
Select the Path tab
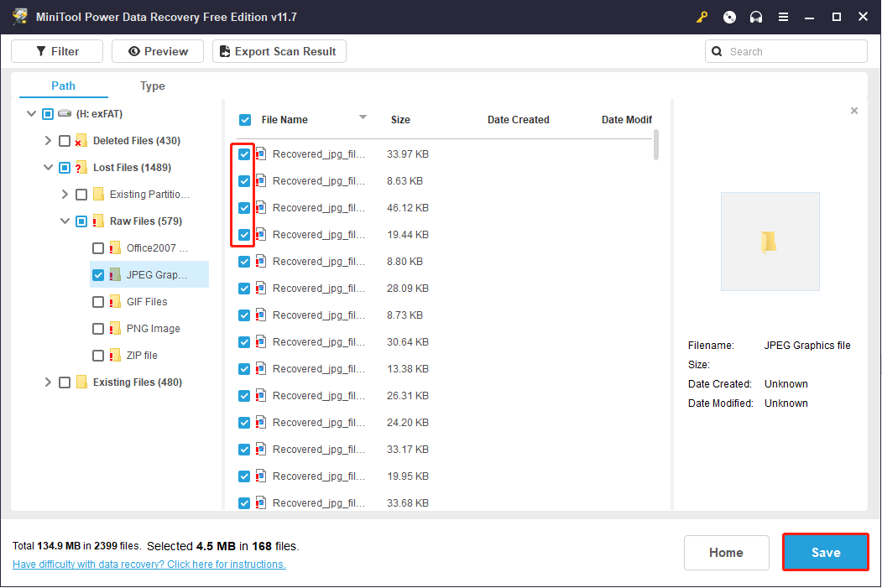(62, 86)
